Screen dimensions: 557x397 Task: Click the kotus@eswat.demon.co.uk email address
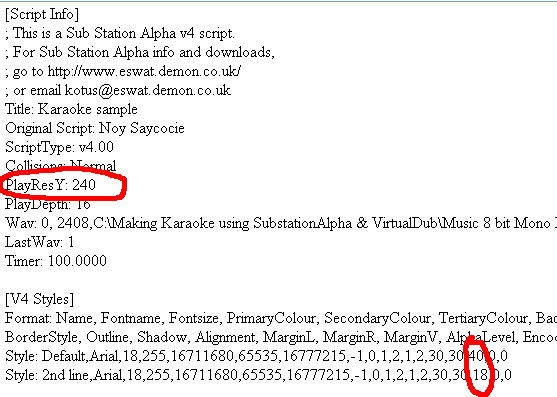[x=148, y=90]
